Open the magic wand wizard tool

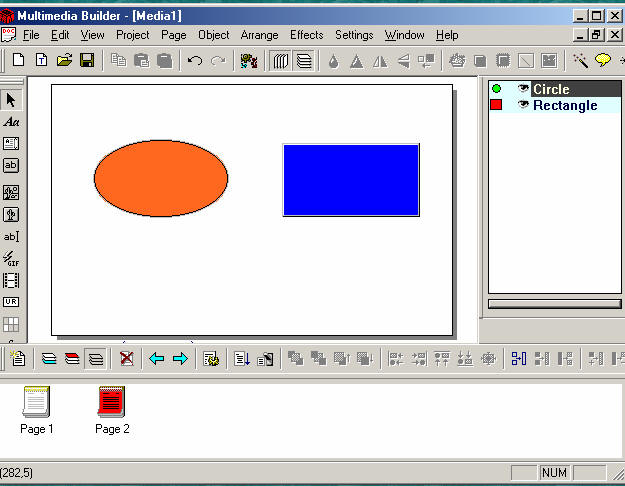click(x=580, y=61)
